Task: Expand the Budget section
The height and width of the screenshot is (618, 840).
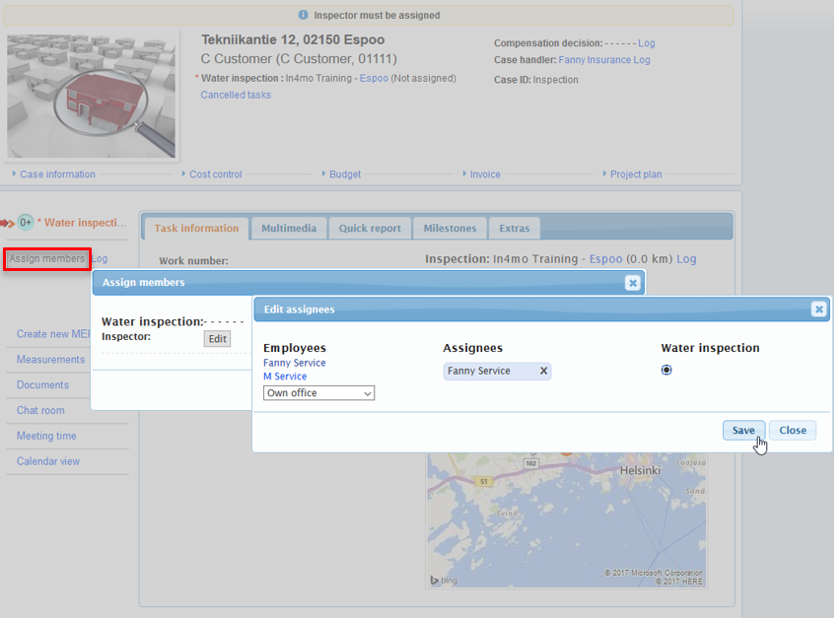Action: (344, 174)
